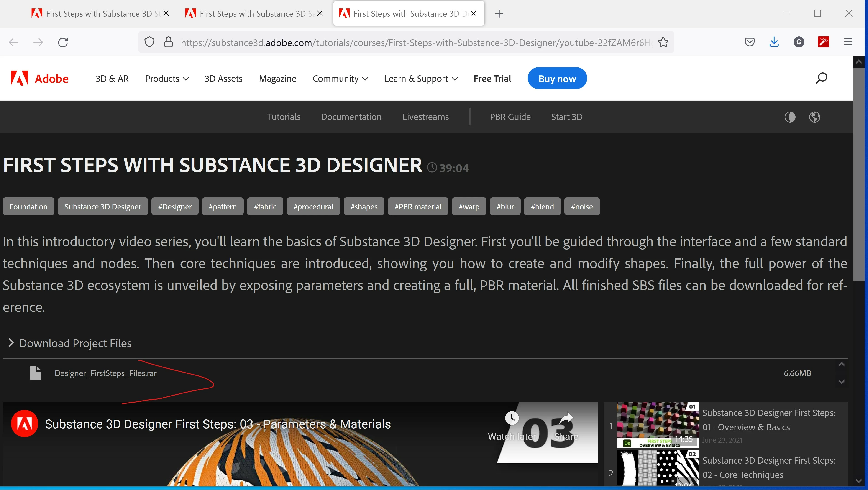The width and height of the screenshot is (868, 490).
Task: Click the video Share arrow icon
Action: [566, 418]
